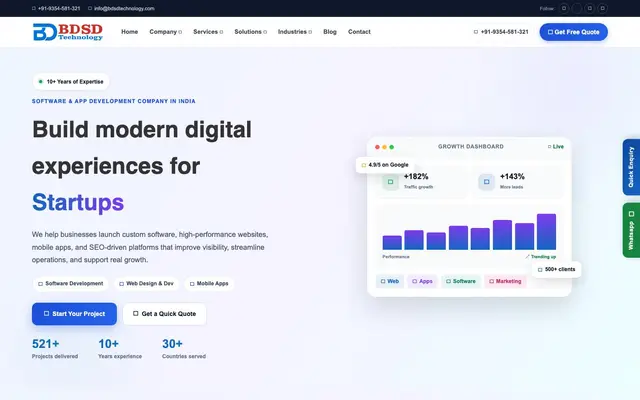Click the Trending up label

point(540,257)
